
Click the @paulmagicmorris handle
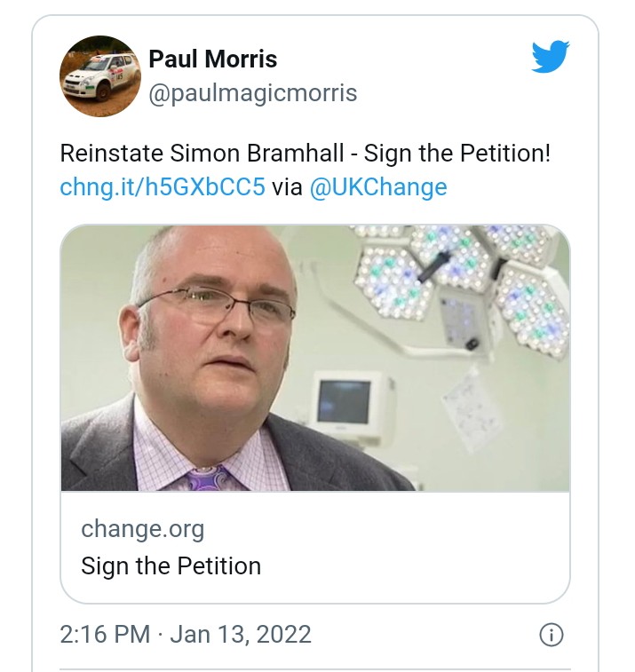coord(252,92)
